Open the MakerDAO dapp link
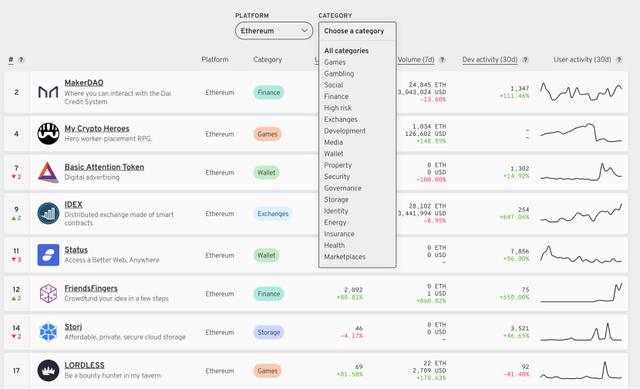640x389 pixels. click(84, 82)
